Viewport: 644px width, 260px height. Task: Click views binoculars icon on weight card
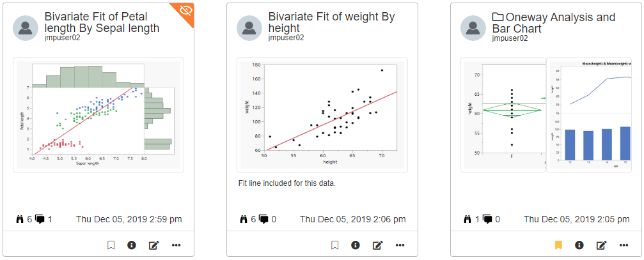244,219
